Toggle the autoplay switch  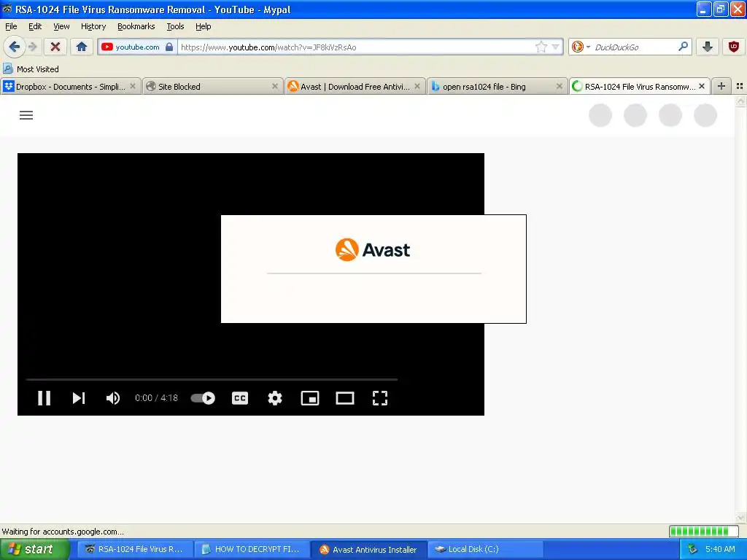click(203, 397)
